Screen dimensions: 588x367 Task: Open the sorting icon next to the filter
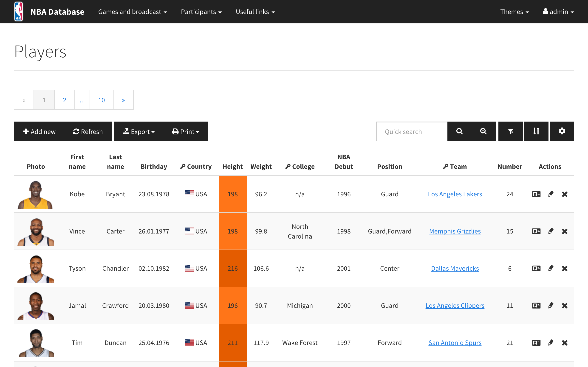point(536,131)
